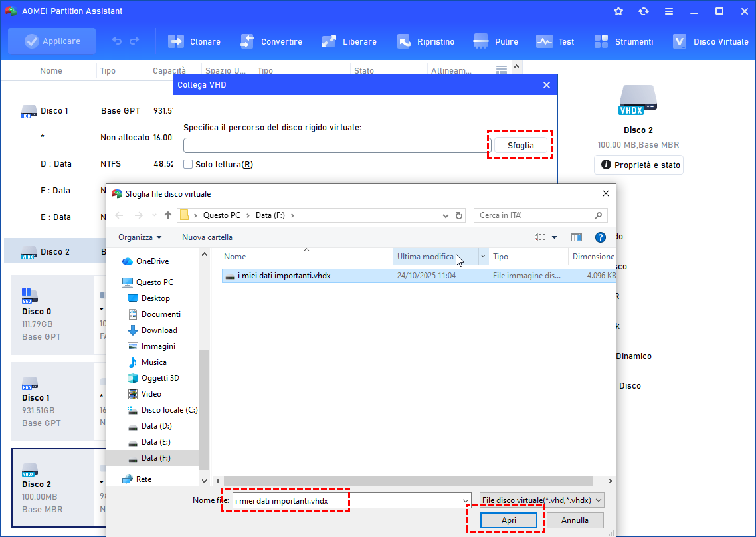
Task: Select Desktop in navigation pane
Action: pyautogui.click(x=149, y=298)
